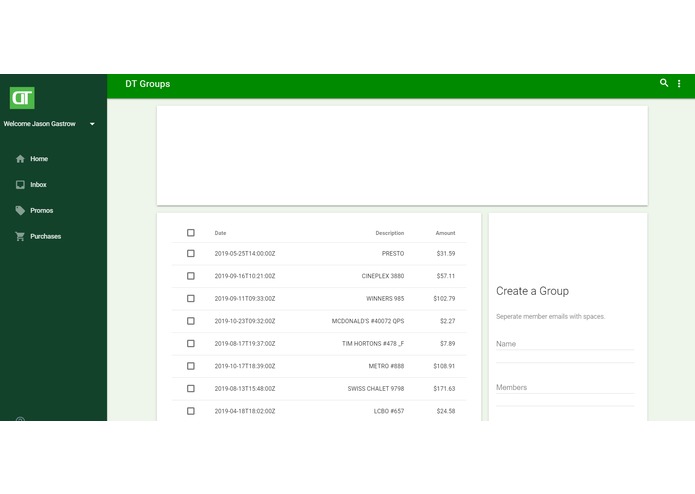
Task: Check the LCBO #657 transaction checkbox
Action: [x=191, y=411]
